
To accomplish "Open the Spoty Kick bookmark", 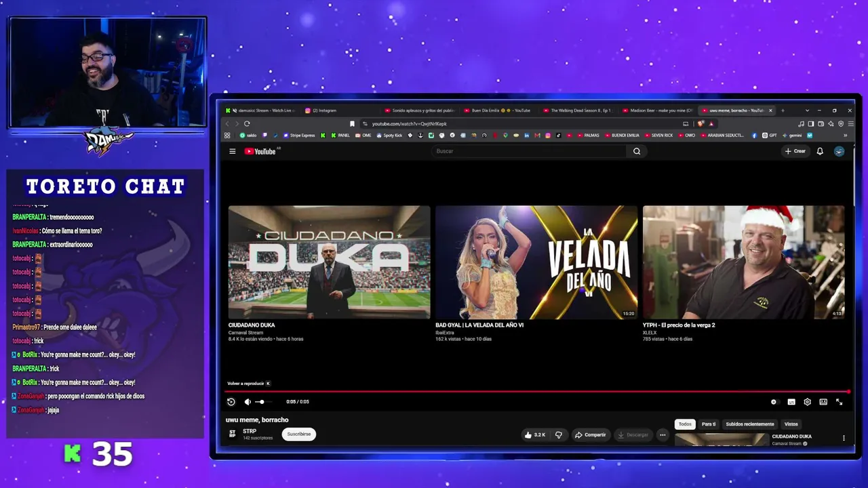I will [389, 136].
